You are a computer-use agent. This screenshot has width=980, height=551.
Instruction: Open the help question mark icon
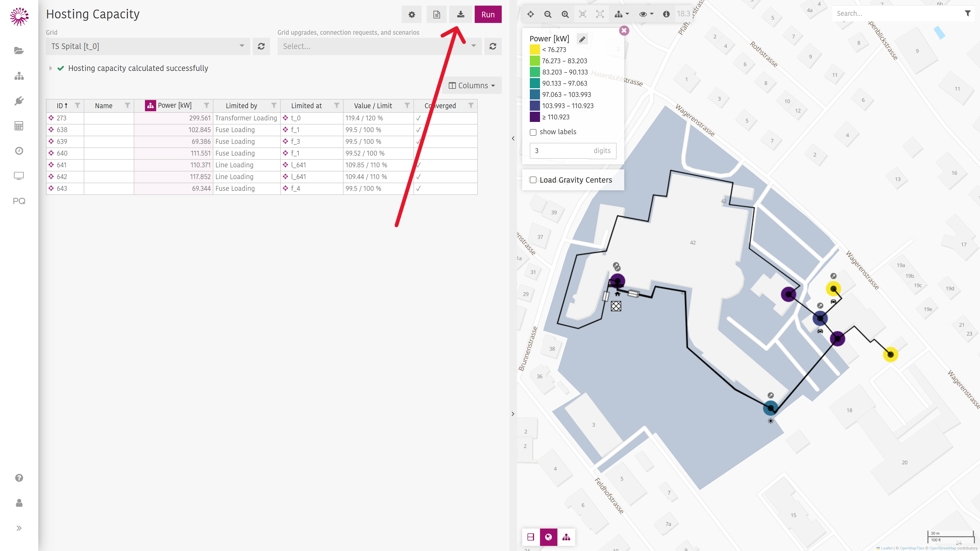(x=19, y=478)
